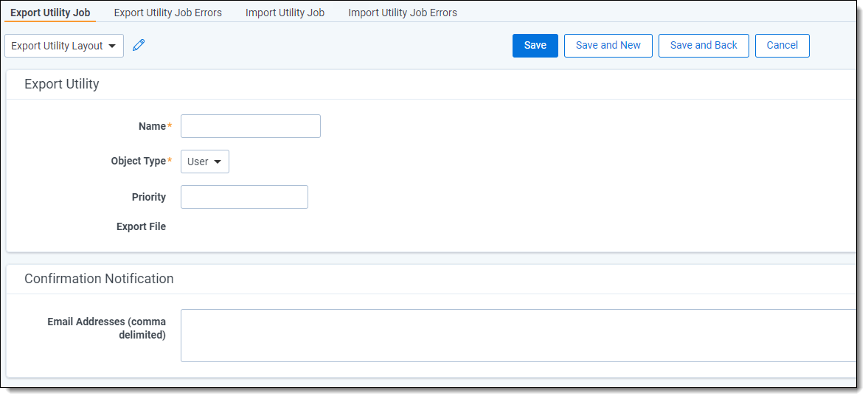Click the pencil edit layout icon
This screenshot has height=399, width=868.
click(x=139, y=46)
